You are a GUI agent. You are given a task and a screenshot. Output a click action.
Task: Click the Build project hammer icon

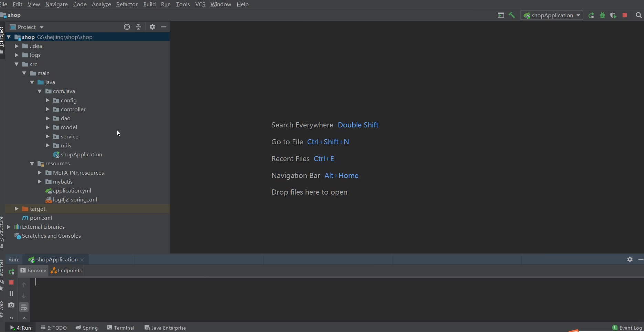[x=512, y=15]
